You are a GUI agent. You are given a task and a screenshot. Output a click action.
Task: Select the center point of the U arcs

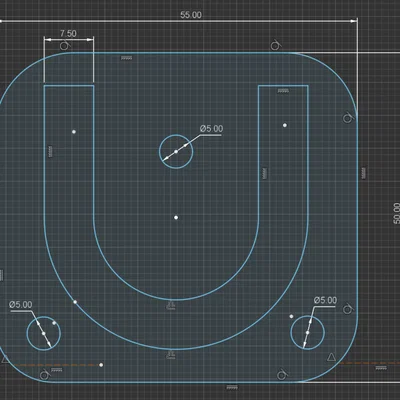pyautogui.click(x=176, y=218)
